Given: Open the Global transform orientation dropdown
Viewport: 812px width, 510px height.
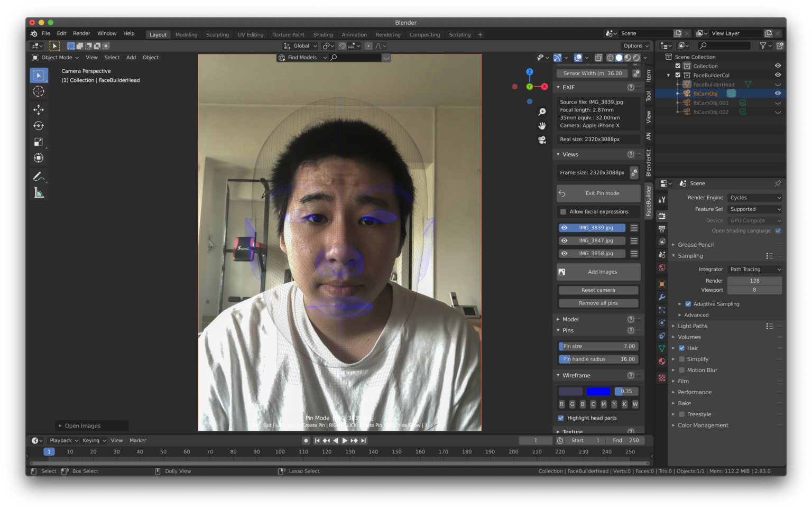Looking at the screenshot, I should coord(300,46).
